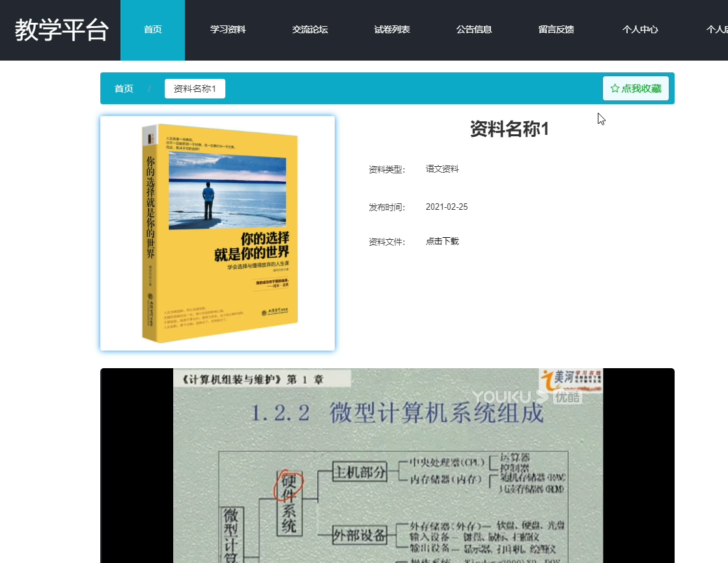Click the 教学平台 site logo
The height and width of the screenshot is (563, 728).
(62, 30)
